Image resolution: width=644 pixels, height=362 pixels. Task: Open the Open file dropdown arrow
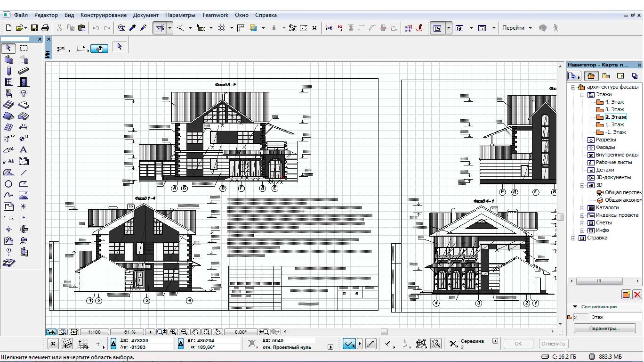tap(25, 28)
